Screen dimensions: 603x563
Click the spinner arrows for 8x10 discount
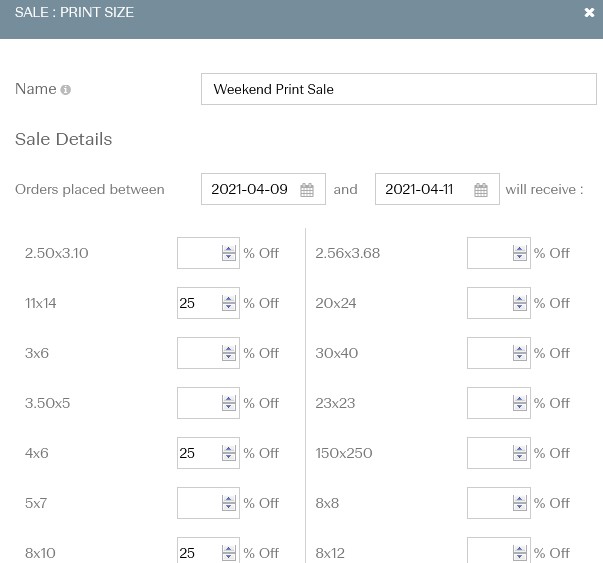tap(229, 553)
